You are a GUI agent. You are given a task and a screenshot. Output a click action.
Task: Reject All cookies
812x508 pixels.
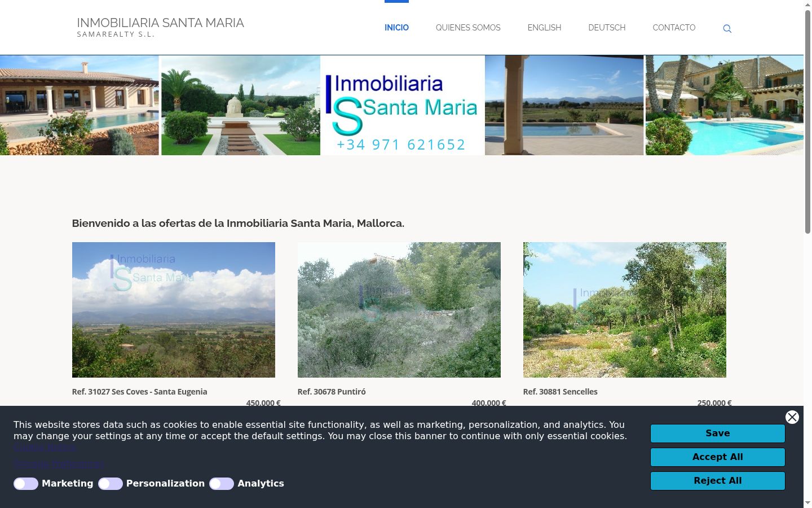(718, 481)
